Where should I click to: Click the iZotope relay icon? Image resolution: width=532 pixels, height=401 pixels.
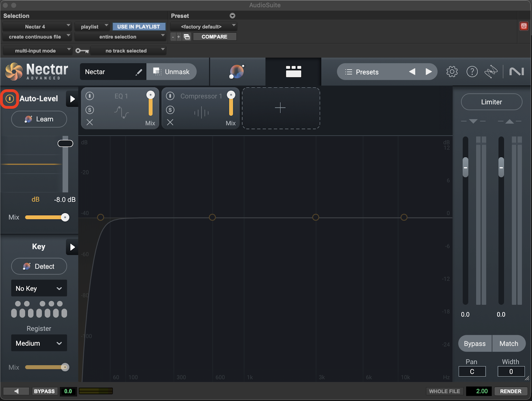(491, 72)
